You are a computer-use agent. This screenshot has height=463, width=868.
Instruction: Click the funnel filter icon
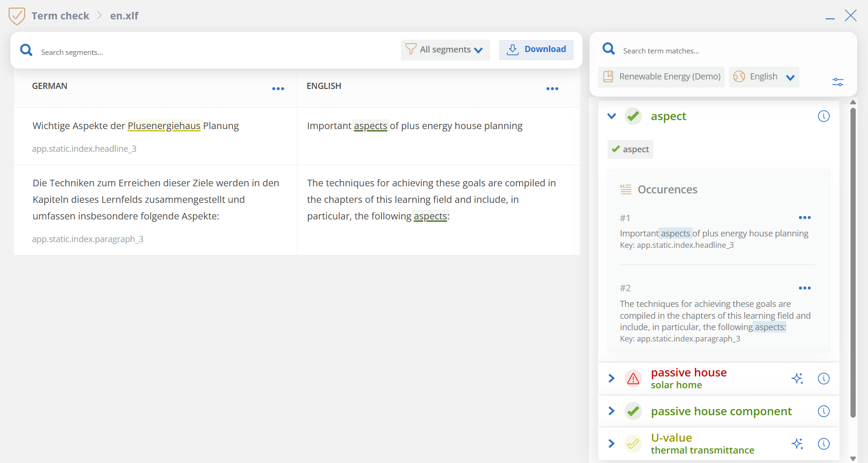[x=411, y=49]
